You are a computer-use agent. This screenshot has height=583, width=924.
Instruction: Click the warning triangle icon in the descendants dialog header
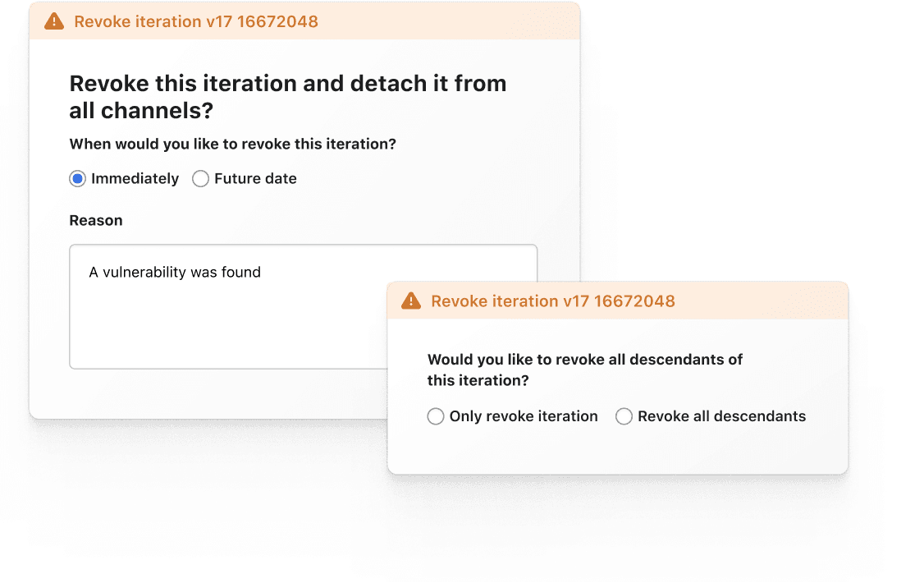coord(411,301)
